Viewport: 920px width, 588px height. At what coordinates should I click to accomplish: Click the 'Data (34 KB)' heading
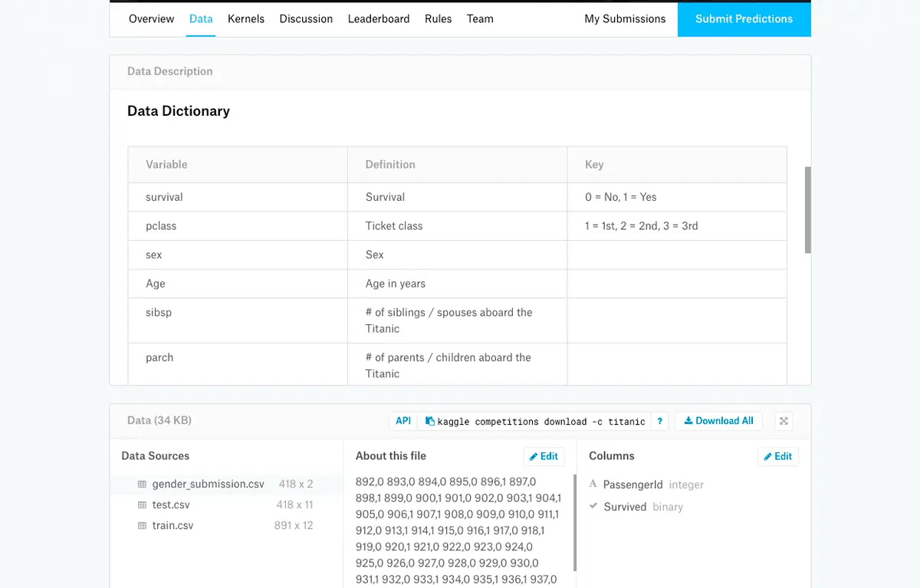[159, 420]
